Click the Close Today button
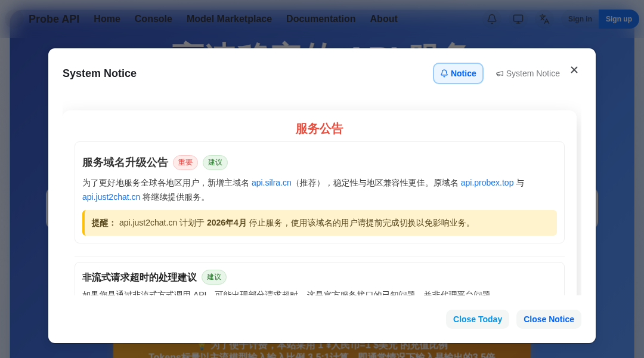Viewport: 644px width, 358px height. [x=477, y=319]
